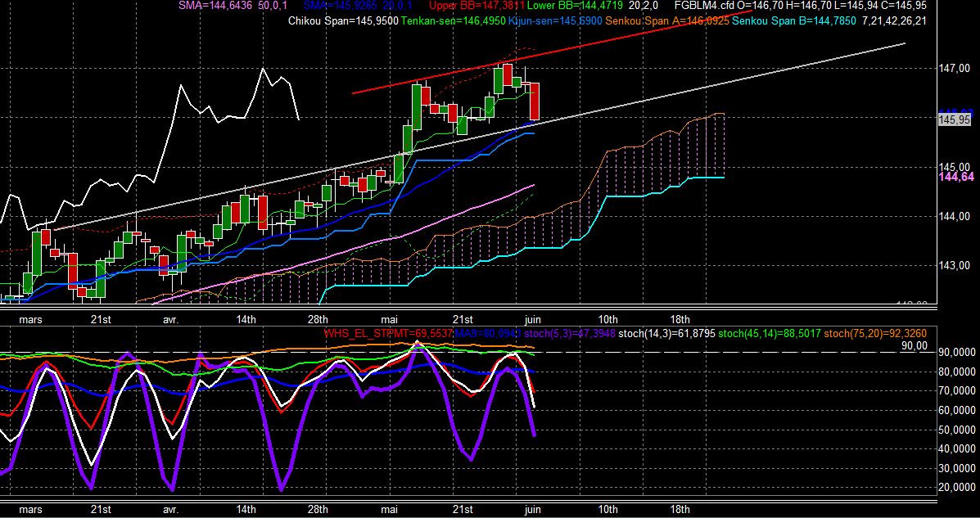Click the last red candlestick
980x518 pixels.
pos(535,101)
